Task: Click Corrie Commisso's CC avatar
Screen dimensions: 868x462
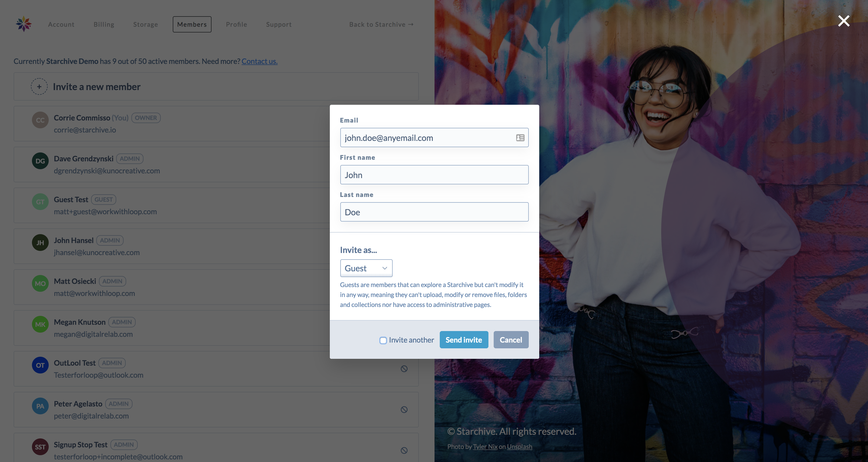Action: [x=40, y=120]
